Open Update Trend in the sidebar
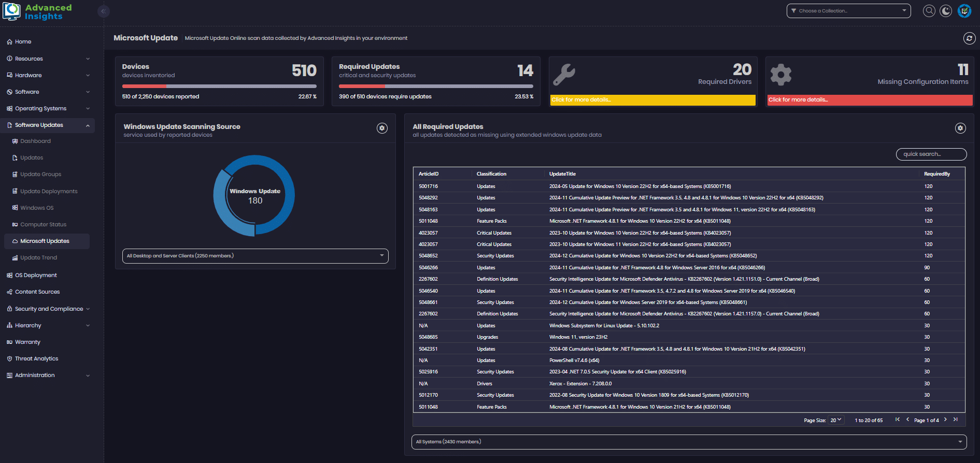The height and width of the screenshot is (463, 980). pos(38,258)
